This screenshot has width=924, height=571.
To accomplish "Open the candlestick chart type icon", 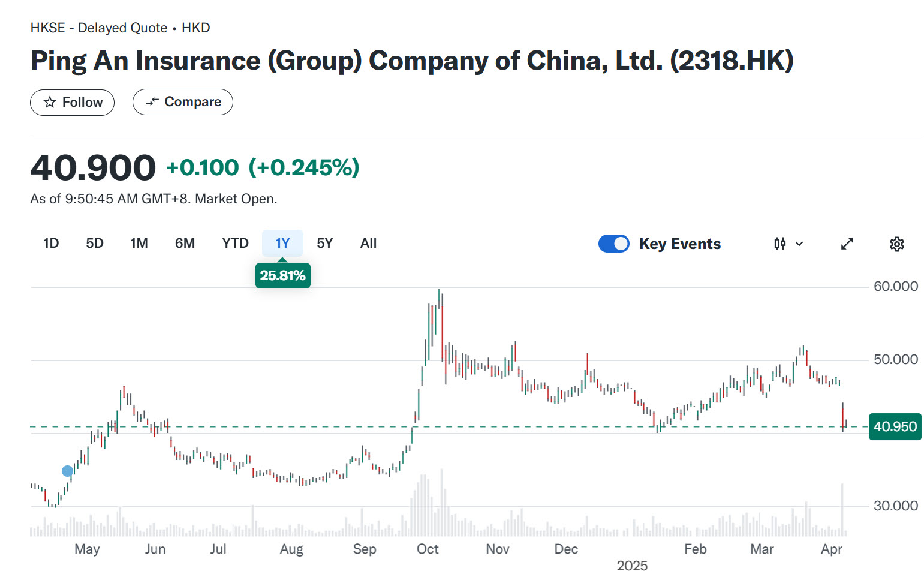I will [x=779, y=244].
